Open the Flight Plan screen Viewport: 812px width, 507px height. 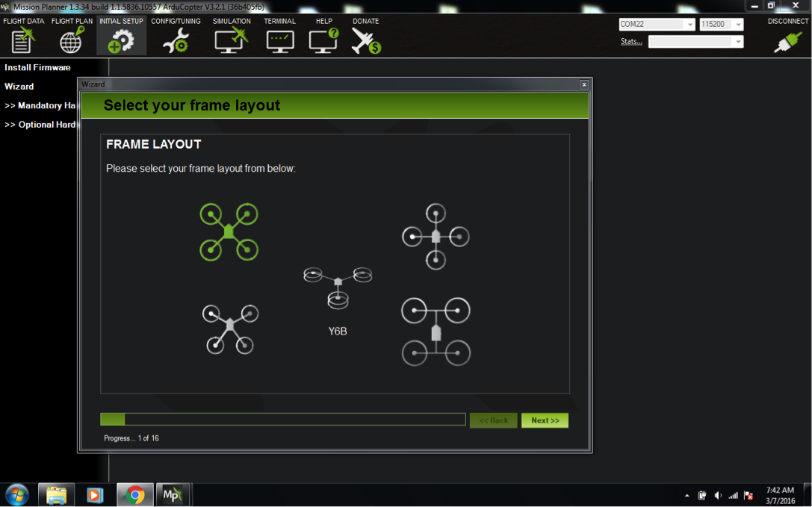(72, 35)
